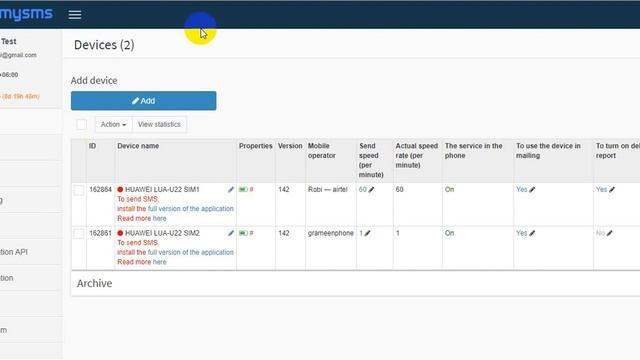Click the View statistics button
This screenshot has height=360, width=640.
tap(159, 124)
